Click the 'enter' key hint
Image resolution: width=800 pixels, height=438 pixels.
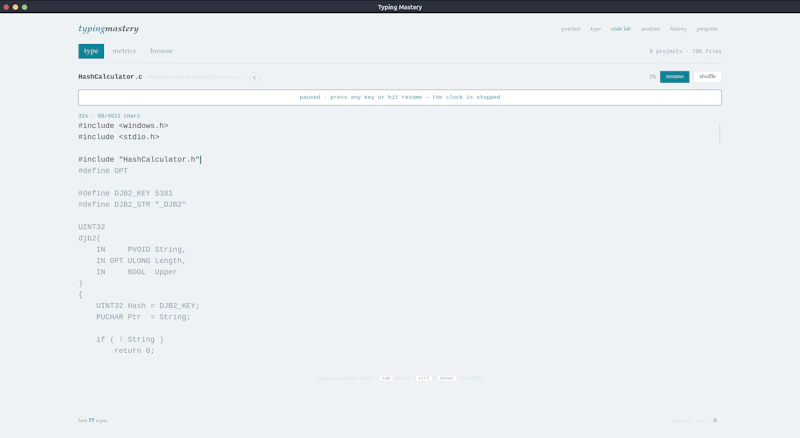click(446, 378)
